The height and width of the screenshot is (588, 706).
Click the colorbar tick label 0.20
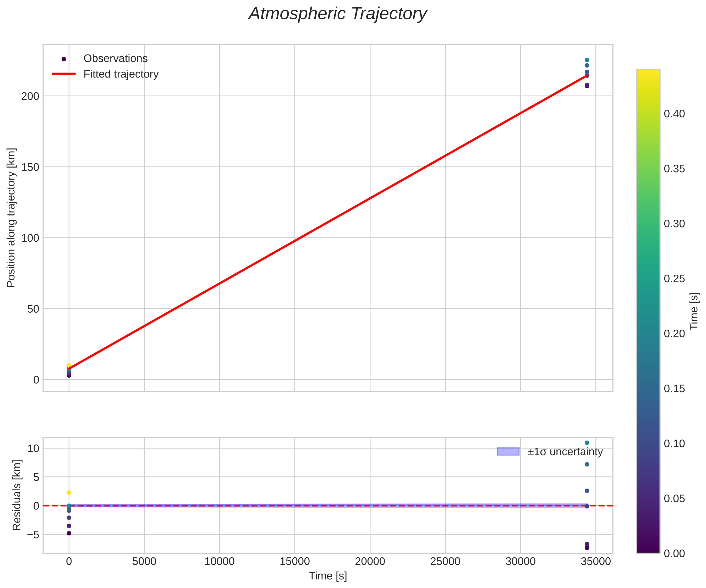pos(674,334)
